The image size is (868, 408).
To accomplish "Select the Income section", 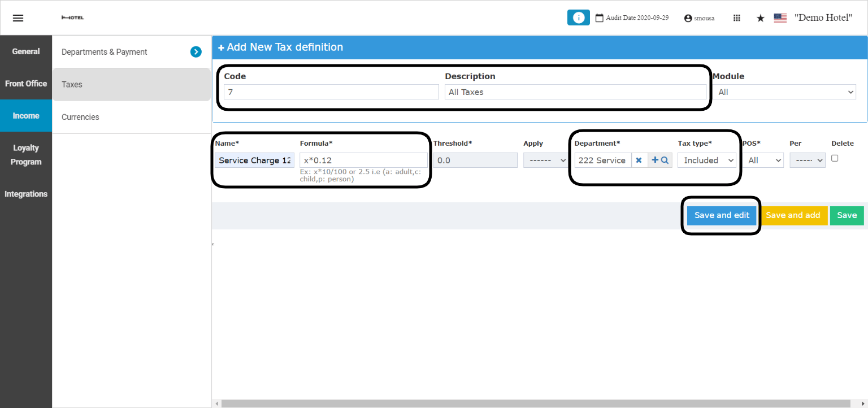I will pos(26,116).
